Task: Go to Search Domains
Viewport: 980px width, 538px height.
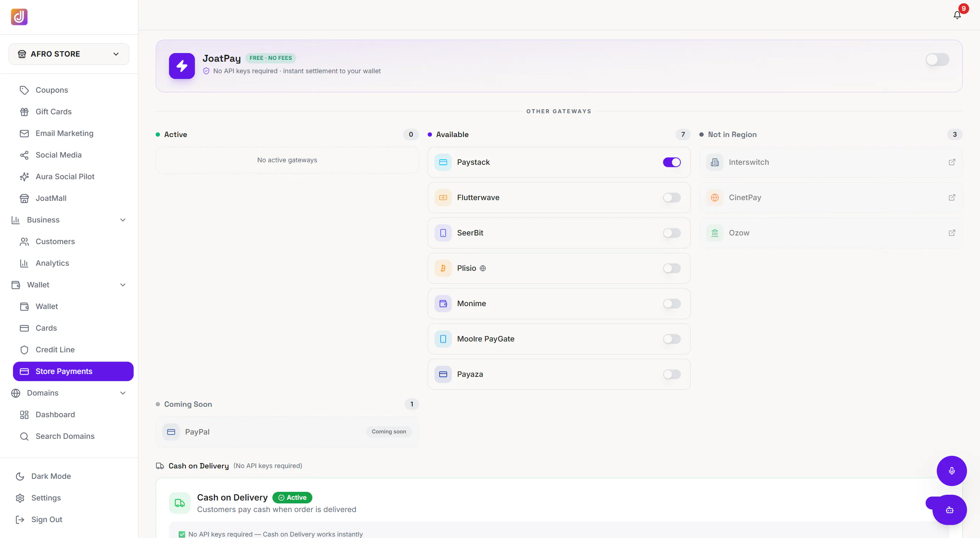Action: [x=73, y=436]
